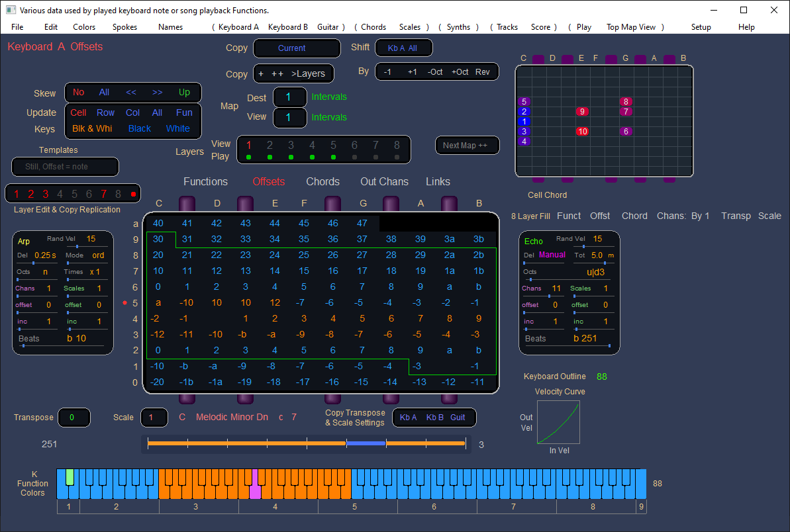
Task: Click the Transpose value field
Action: tap(74, 418)
